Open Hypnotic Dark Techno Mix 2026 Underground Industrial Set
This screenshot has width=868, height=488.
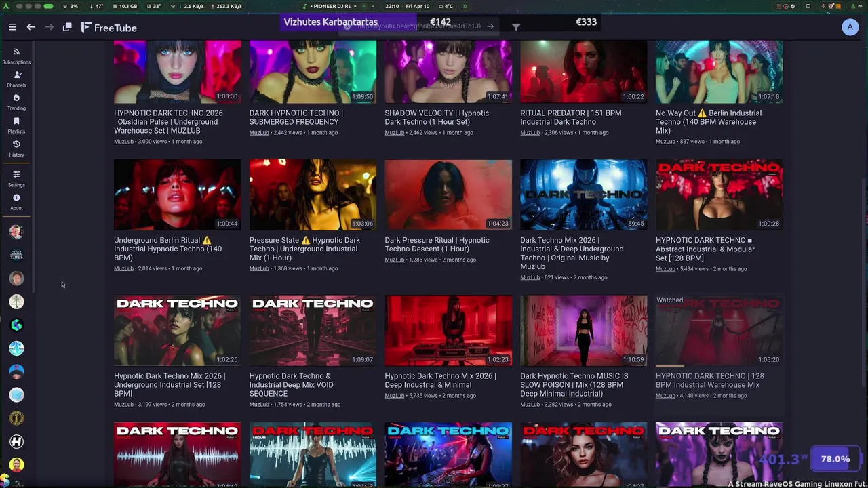(170, 384)
